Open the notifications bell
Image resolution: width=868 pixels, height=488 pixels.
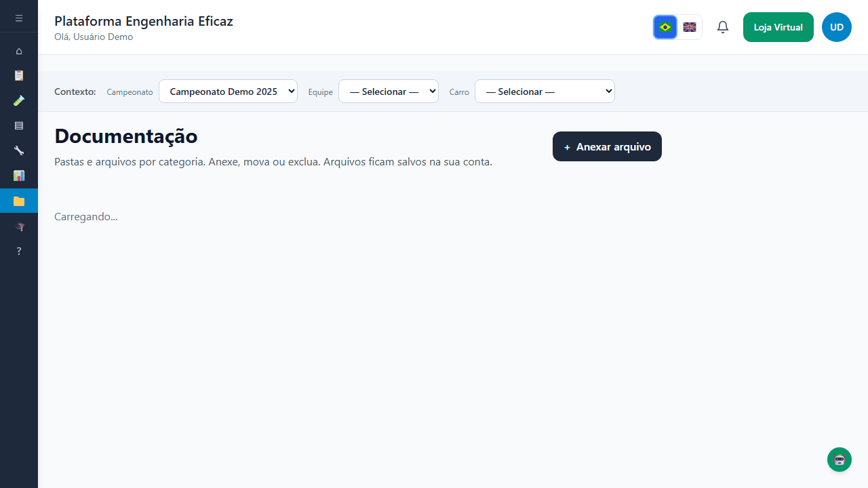723,27
